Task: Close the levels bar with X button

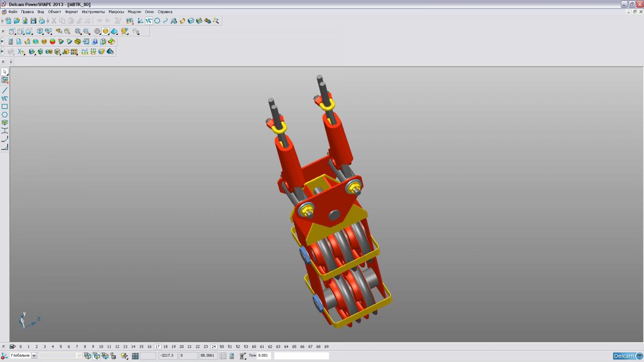Action: [3, 346]
